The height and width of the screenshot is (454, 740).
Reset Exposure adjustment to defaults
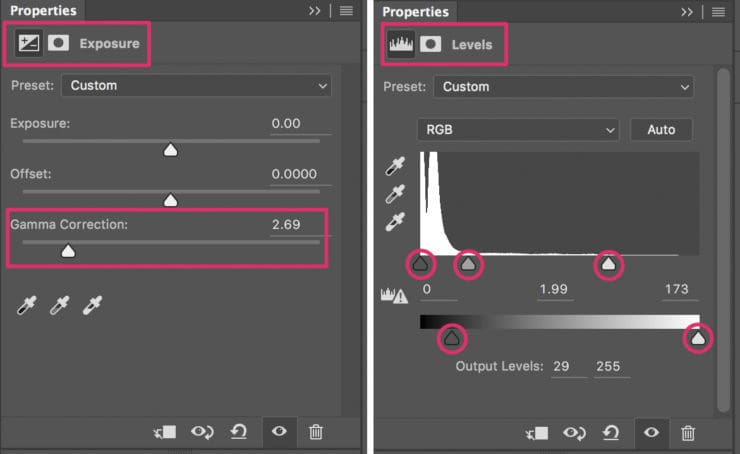[239, 431]
